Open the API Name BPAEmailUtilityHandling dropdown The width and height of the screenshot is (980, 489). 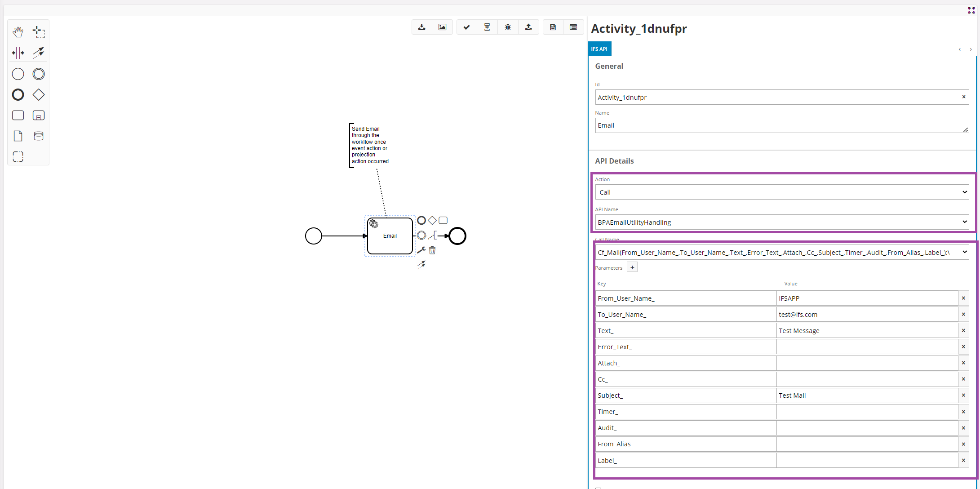[x=781, y=222]
